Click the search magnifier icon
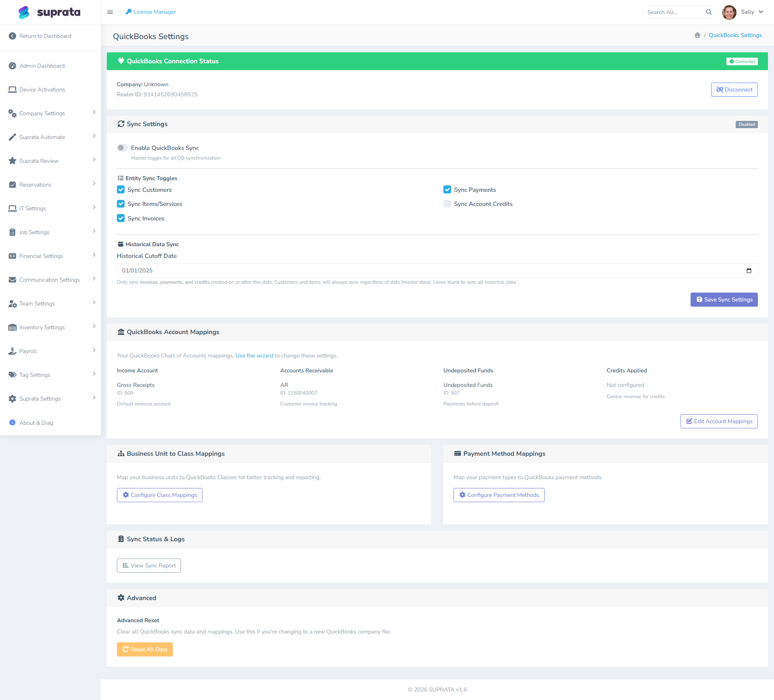The image size is (774, 700). click(x=709, y=12)
